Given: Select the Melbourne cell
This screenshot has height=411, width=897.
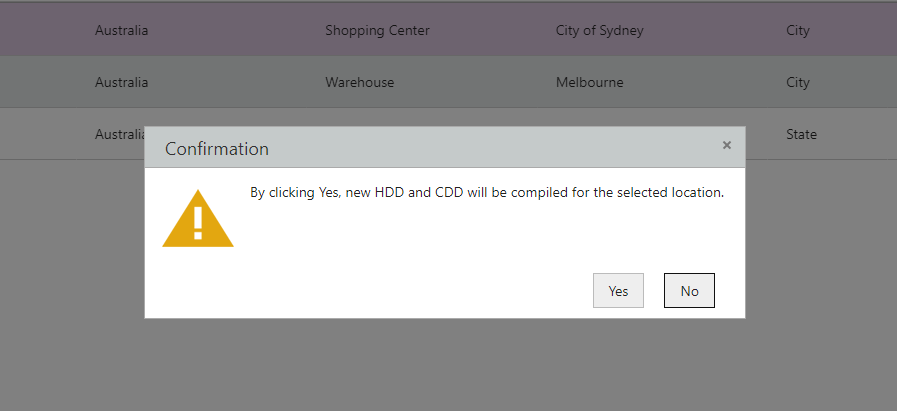Looking at the screenshot, I should tap(589, 82).
